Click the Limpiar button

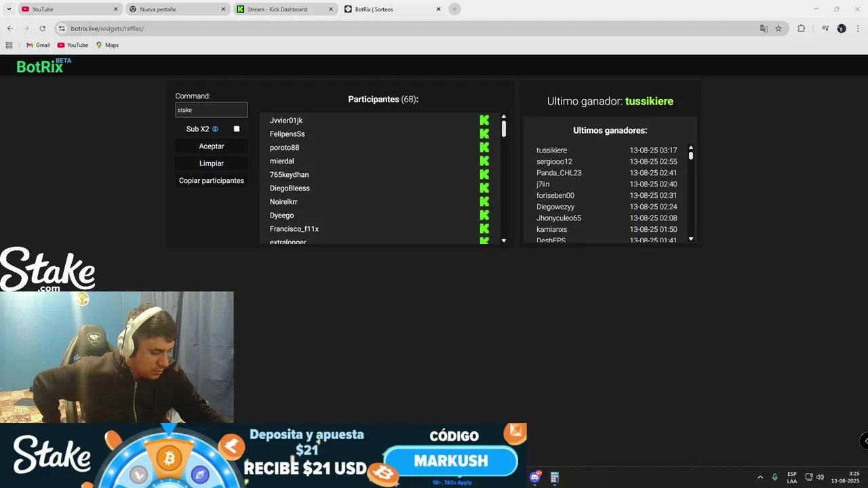click(212, 163)
